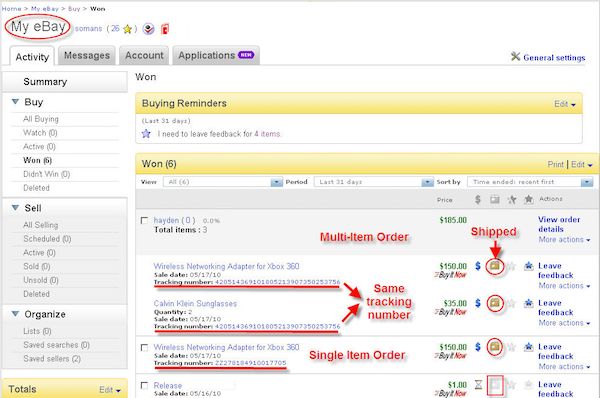Select Won (6) in Buy menu
This screenshot has height=398, width=600.
(x=38, y=160)
